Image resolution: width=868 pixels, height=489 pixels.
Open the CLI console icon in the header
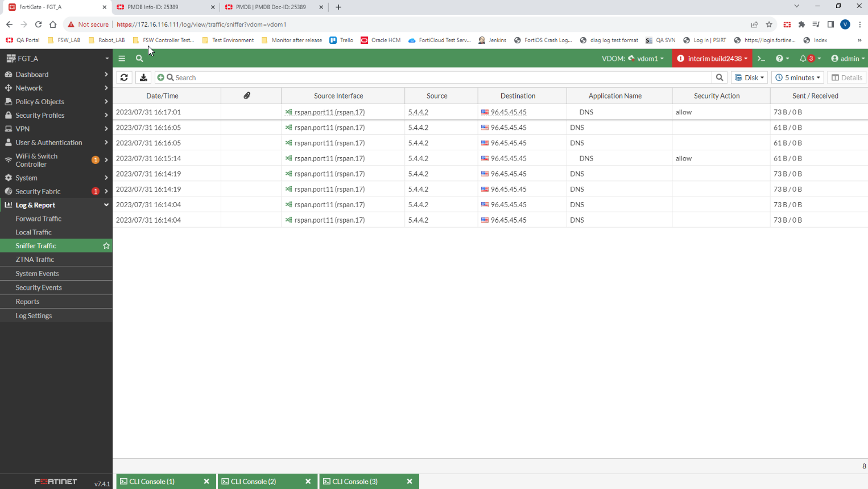pos(761,58)
